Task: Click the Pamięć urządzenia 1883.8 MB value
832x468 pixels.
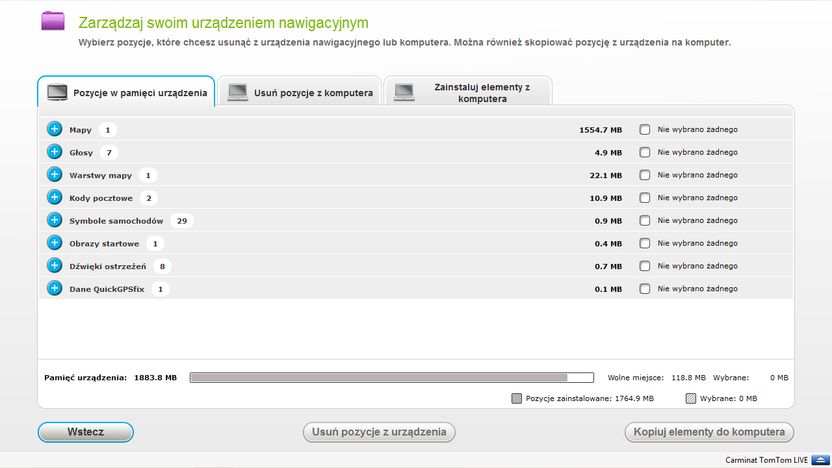Action: 155,378
